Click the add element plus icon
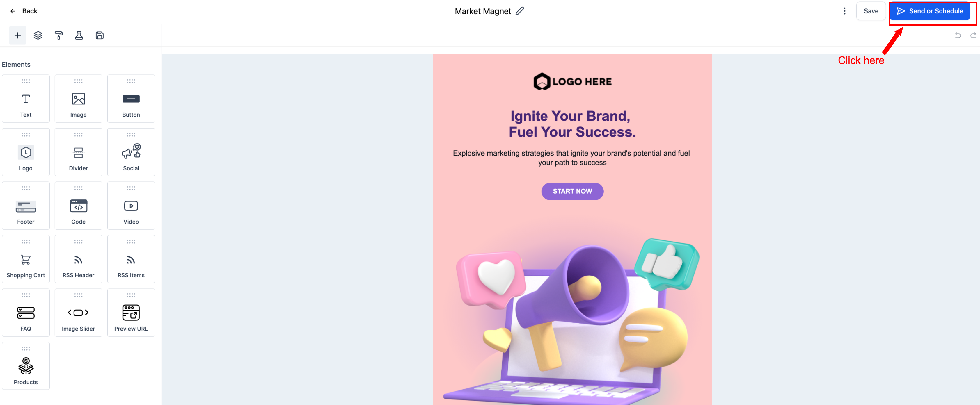The image size is (980, 405). click(x=17, y=35)
